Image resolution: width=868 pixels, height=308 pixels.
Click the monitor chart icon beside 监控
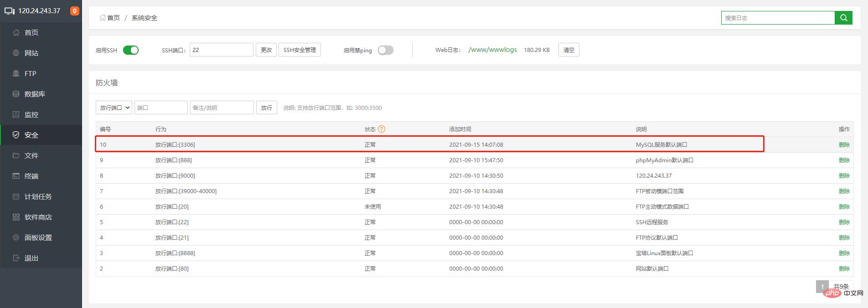point(16,114)
